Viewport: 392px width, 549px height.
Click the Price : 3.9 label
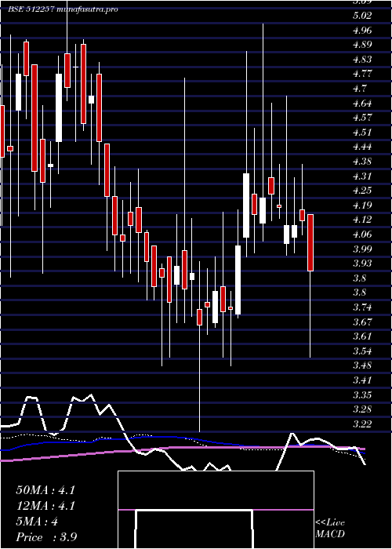(x=46, y=537)
